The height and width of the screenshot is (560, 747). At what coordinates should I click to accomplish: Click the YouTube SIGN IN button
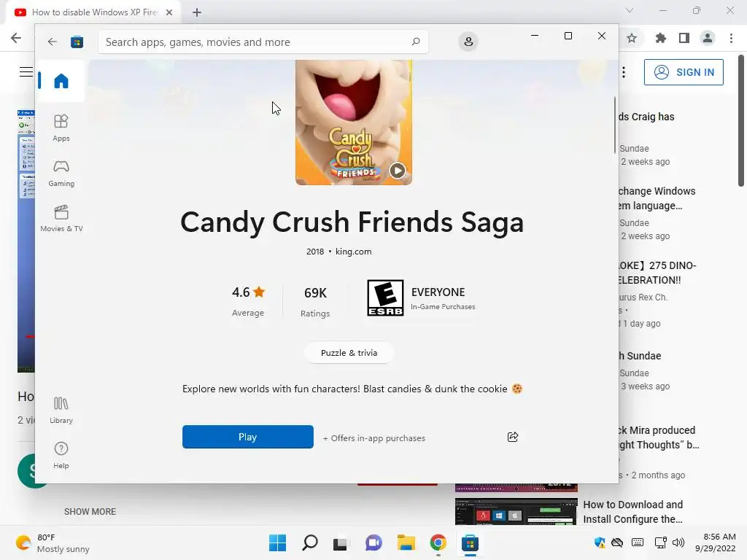[x=684, y=72]
